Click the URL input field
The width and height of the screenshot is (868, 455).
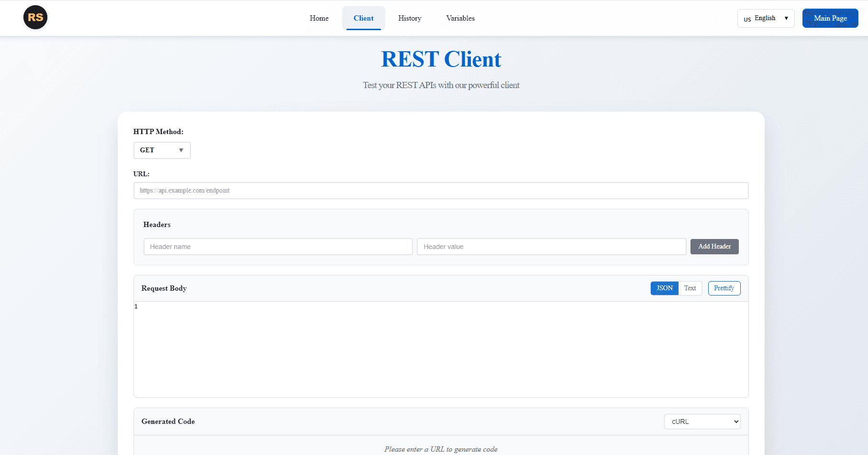(441, 190)
